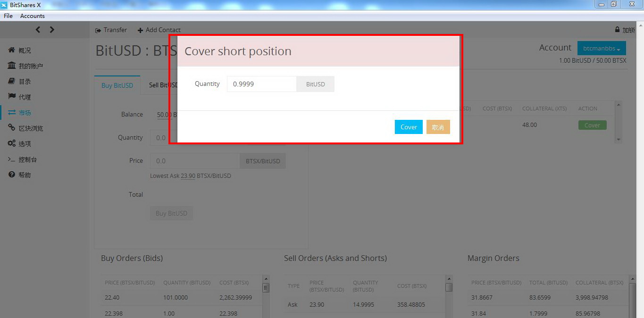
Task: Click the Buy Orders table scrollbar up arrow
Action: (266, 279)
